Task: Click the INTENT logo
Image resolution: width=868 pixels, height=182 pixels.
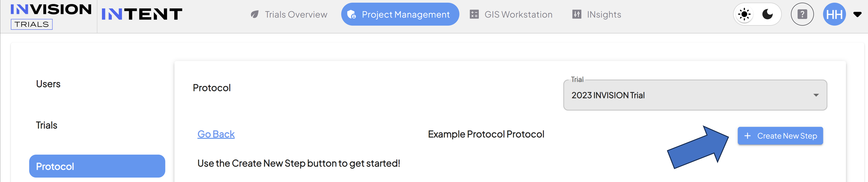Action: 142,14
